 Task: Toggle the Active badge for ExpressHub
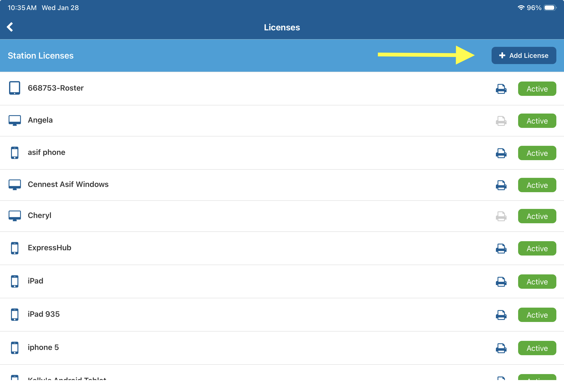point(537,248)
